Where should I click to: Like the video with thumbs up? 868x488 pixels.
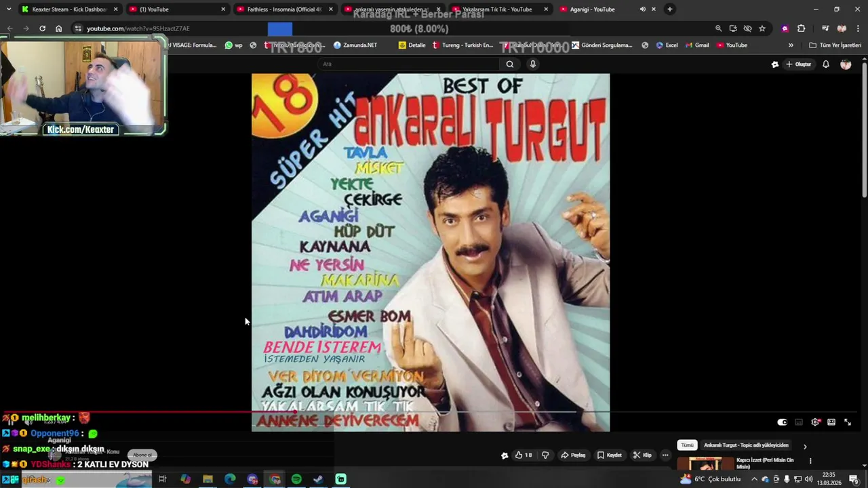(x=523, y=455)
